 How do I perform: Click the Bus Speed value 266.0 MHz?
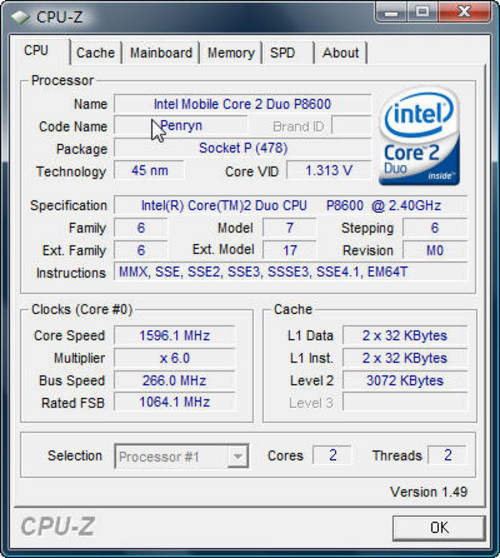pyautogui.click(x=174, y=380)
